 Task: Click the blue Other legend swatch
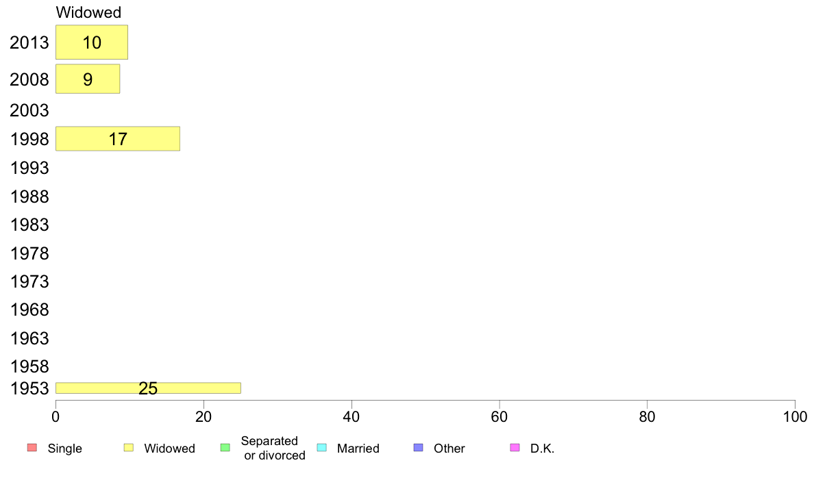(419, 447)
